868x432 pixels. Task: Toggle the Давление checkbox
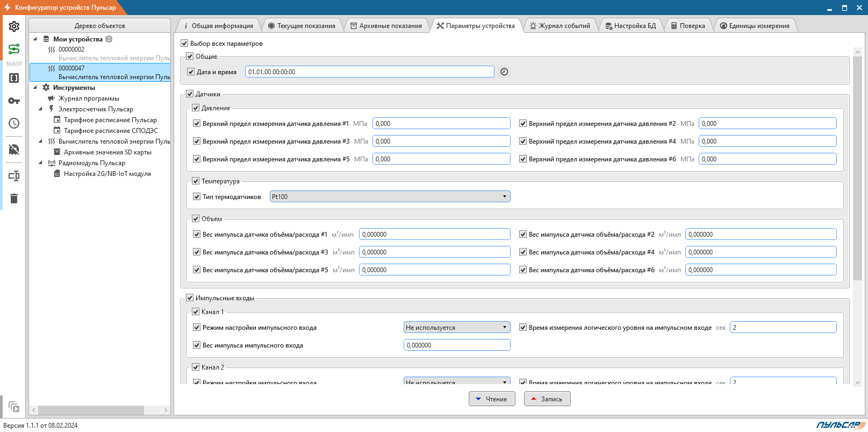click(196, 108)
